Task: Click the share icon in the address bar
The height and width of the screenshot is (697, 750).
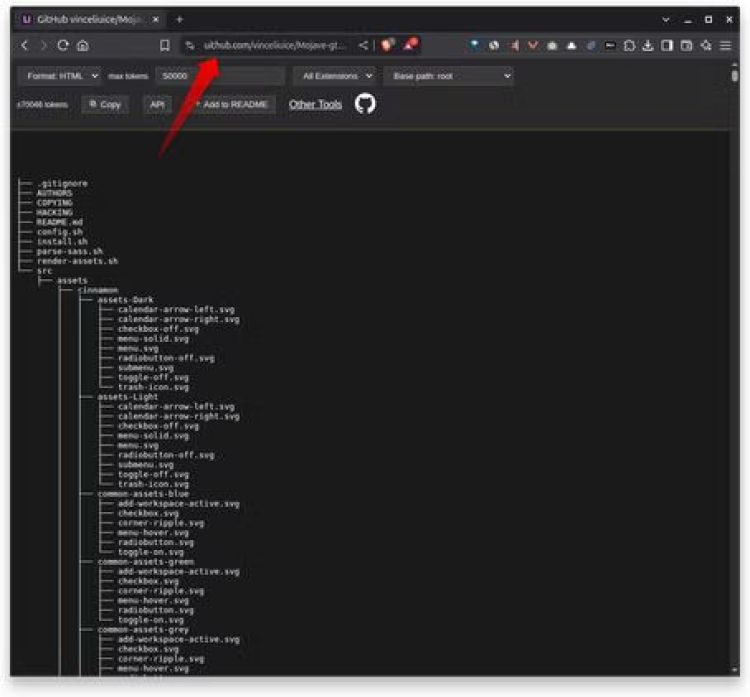Action: (x=363, y=45)
